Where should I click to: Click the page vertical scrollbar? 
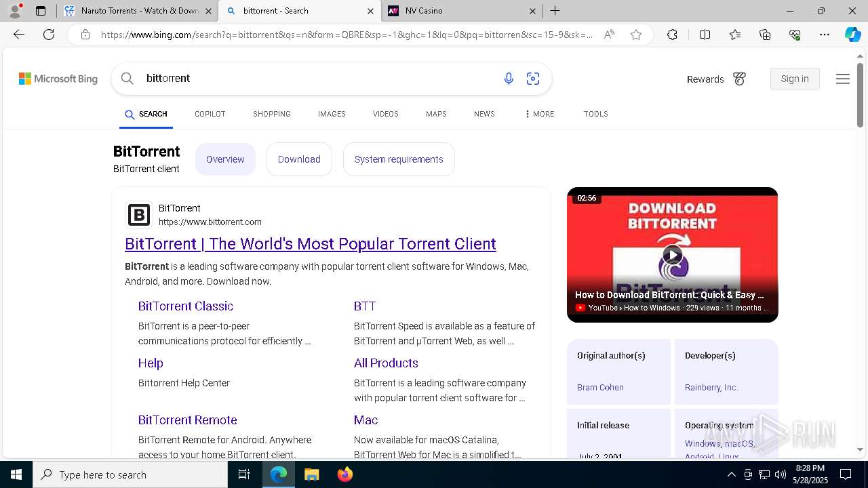860,95
